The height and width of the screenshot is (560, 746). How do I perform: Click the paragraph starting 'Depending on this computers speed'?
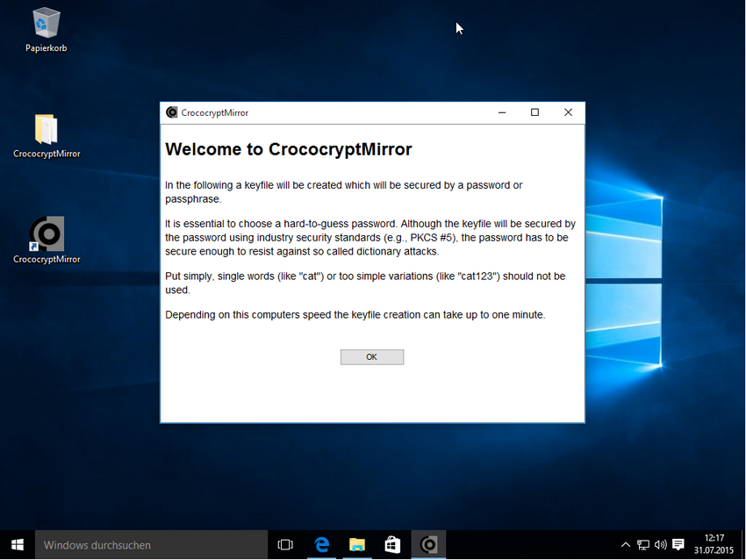355,315
